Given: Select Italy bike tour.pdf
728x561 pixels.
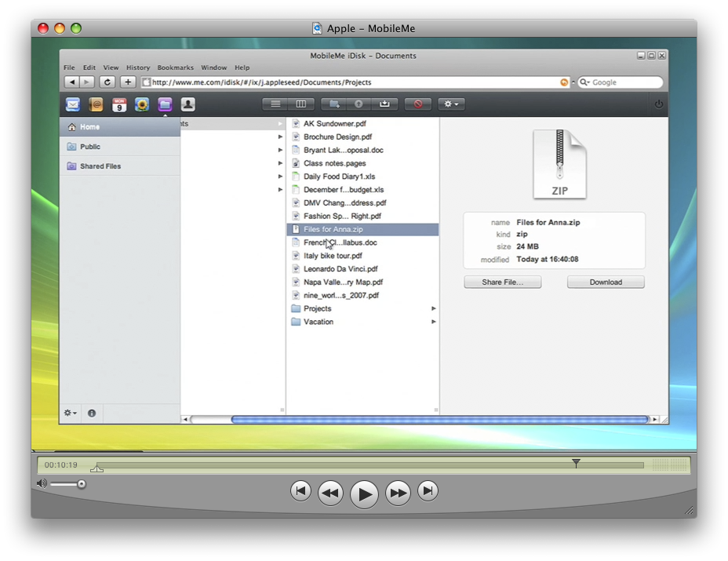Looking at the screenshot, I should [362, 256].
